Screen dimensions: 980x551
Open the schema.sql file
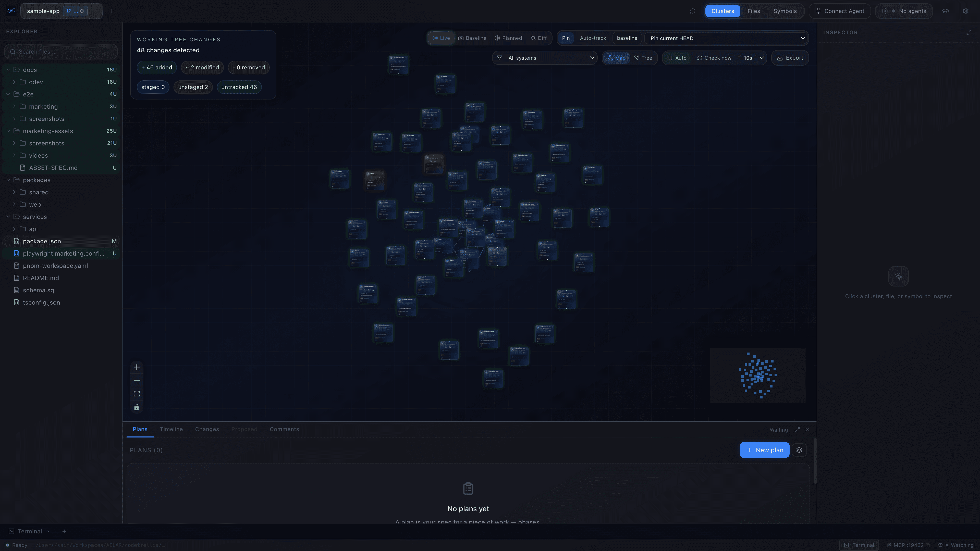(61, 290)
